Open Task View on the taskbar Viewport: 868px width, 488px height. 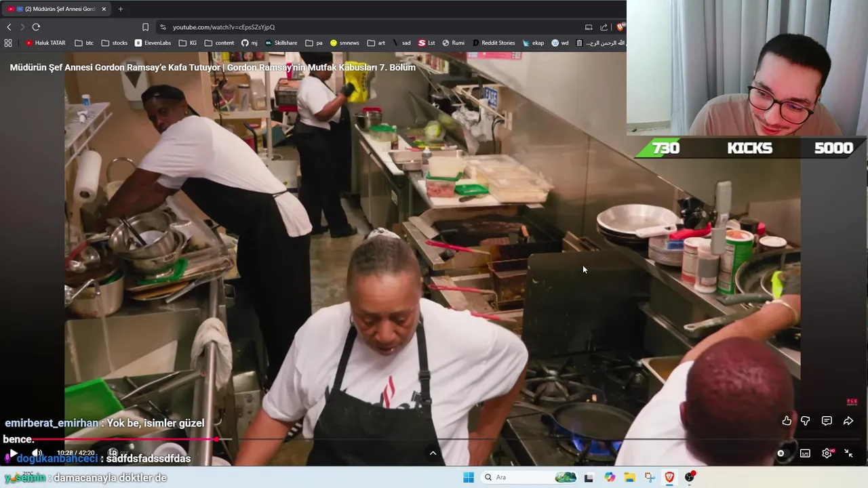coord(589,477)
